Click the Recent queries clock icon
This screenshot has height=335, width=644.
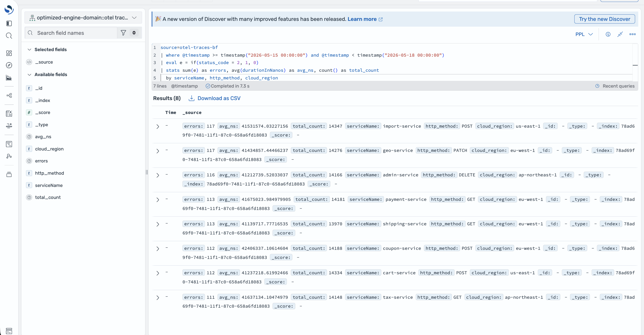coord(597,86)
